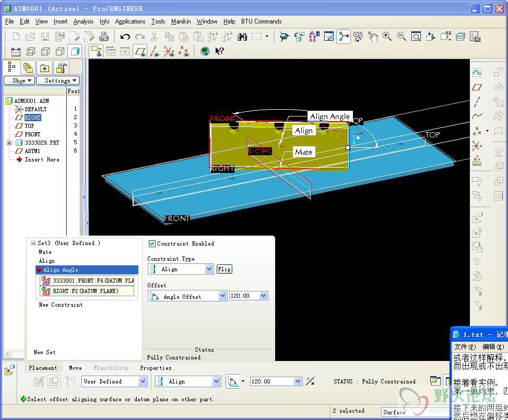
Task: Open the Constraint Type Align dropdown
Action: (x=209, y=269)
